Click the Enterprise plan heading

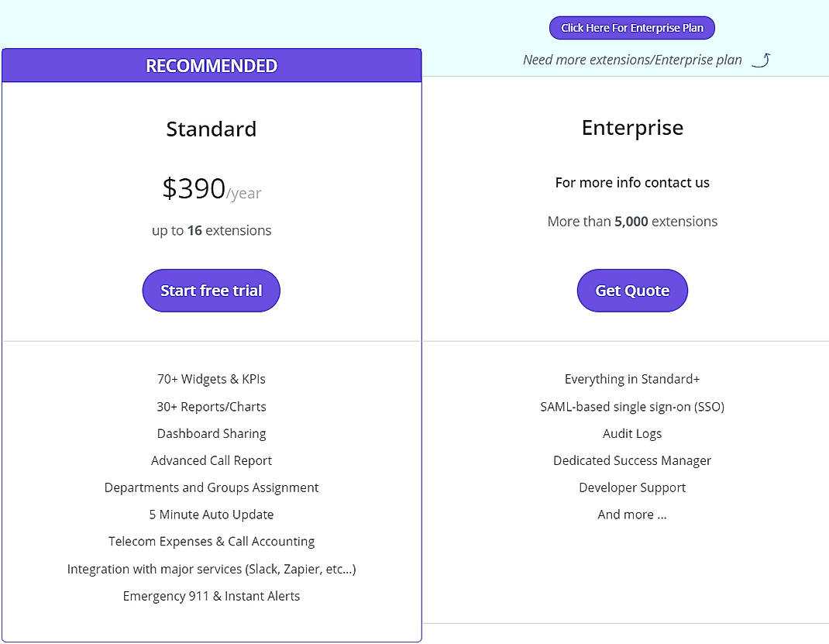(632, 127)
